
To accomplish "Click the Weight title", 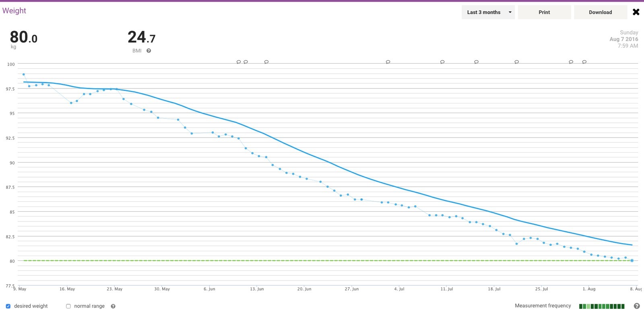I will coord(14,11).
